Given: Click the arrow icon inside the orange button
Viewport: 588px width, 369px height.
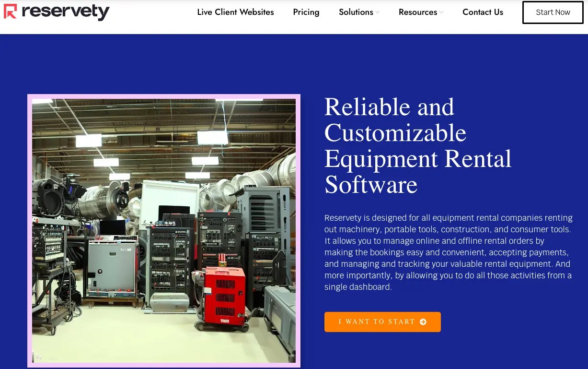Looking at the screenshot, I should pos(422,322).
